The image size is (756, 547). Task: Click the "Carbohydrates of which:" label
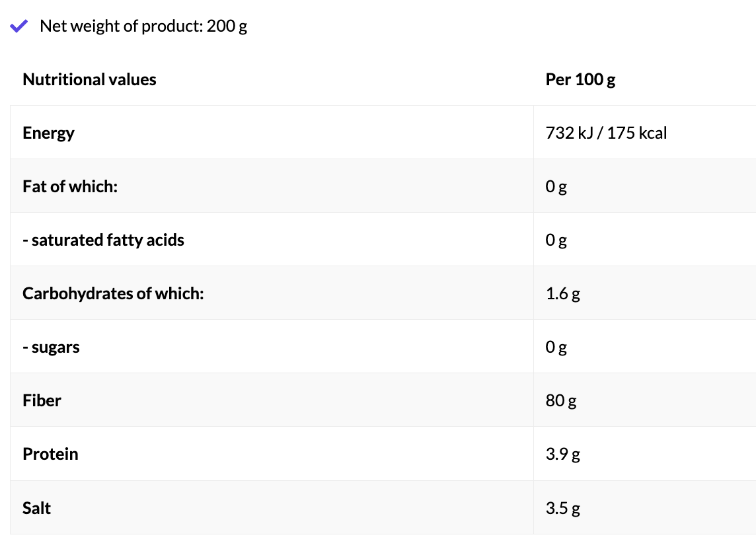[113, 293]
